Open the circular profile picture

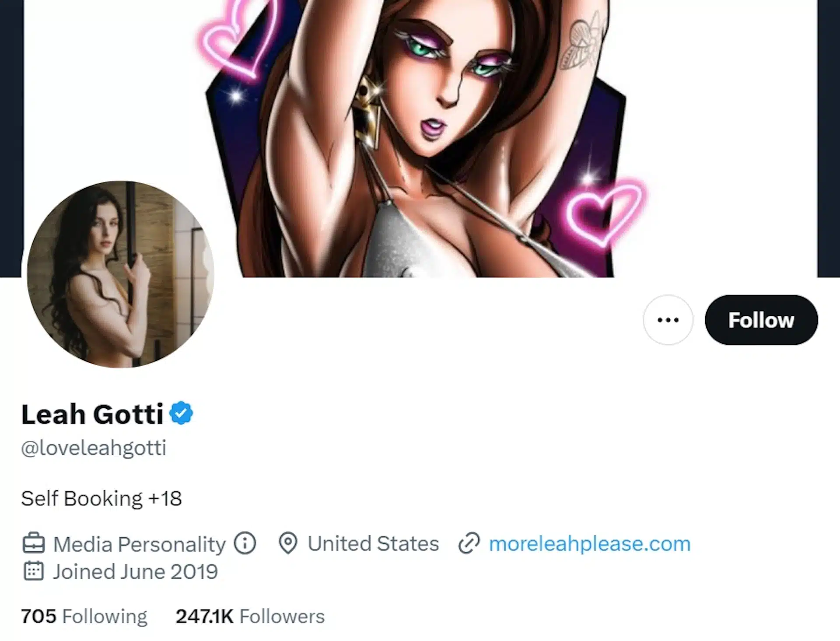coord(120,274)
